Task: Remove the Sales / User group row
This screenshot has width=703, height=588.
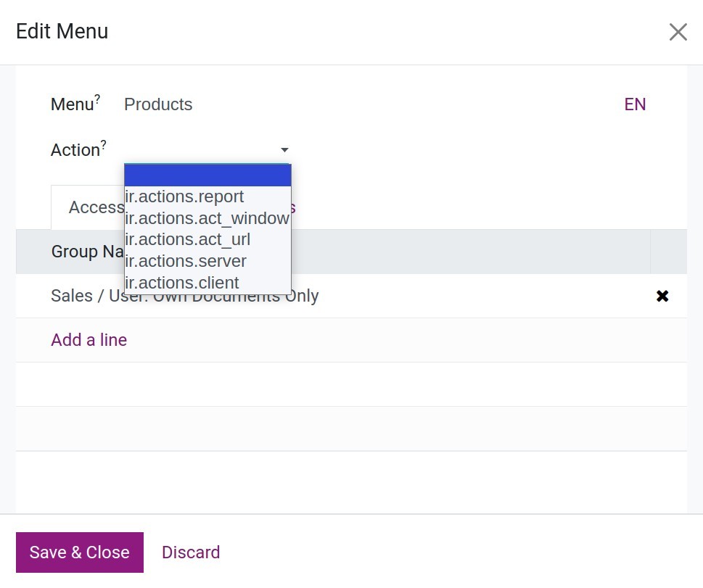Action: click(x=662, y=296)
